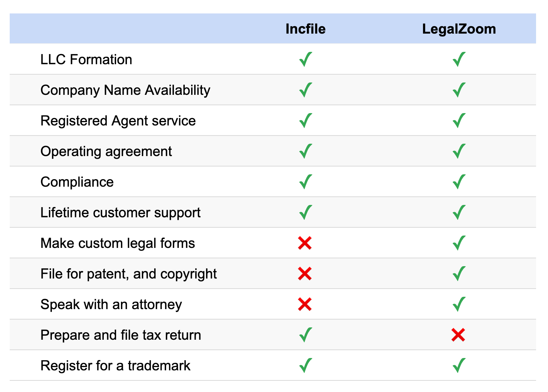Click LegalZoom's checkmark for Registered Agent service
The height and width of the screenshot is (392, 548).
[459, 121]
